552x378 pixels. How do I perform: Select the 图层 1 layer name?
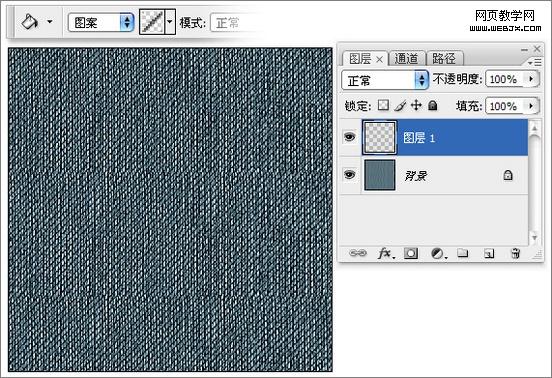click(419, 138)
